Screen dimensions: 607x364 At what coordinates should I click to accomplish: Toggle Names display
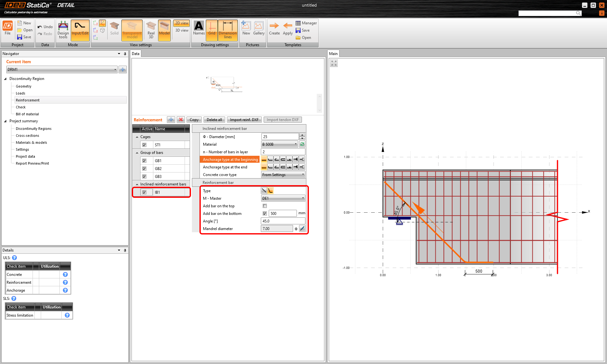pos(199,30)
